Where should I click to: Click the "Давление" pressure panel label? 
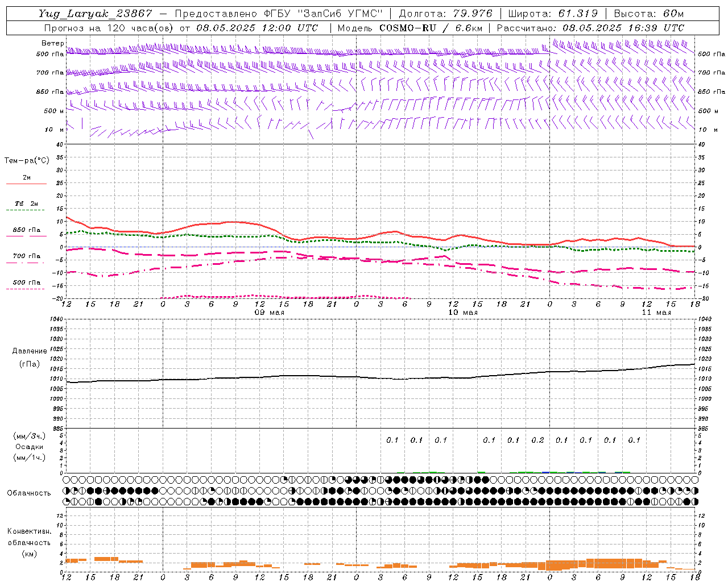pos(29,351)
